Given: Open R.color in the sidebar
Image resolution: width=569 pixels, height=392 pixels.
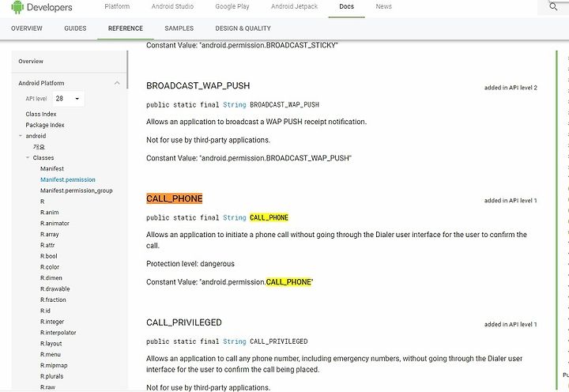Looking at the screenshot, I should [50, 267].
